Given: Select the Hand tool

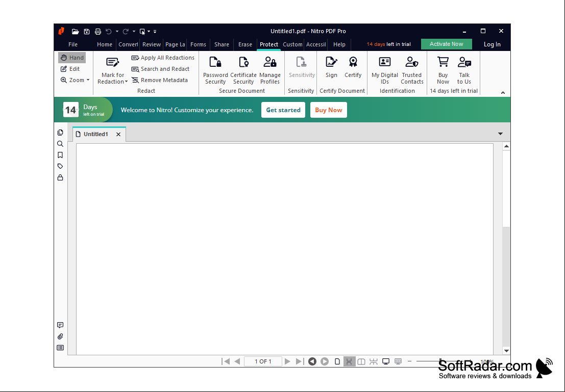Looking at the screenshot, I should pos(72,58).
